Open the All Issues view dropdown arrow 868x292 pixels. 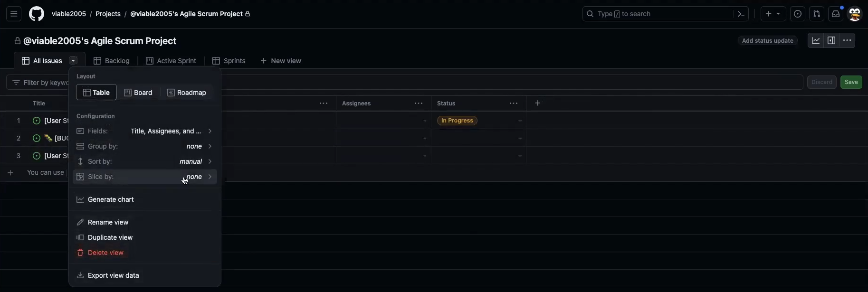coord(73,61)
